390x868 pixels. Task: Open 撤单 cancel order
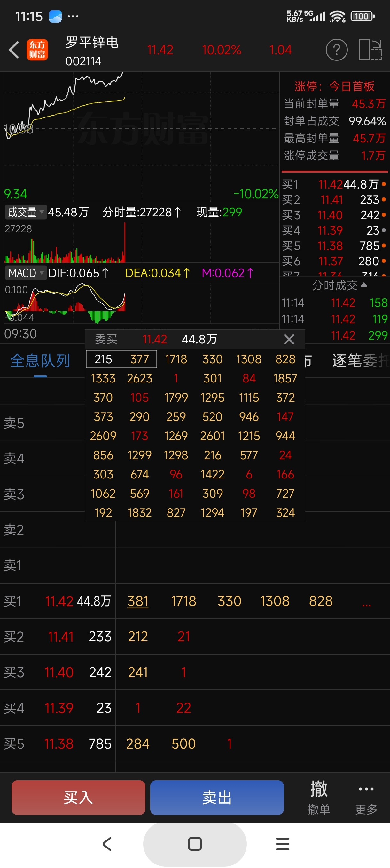(x=319, y=797)
